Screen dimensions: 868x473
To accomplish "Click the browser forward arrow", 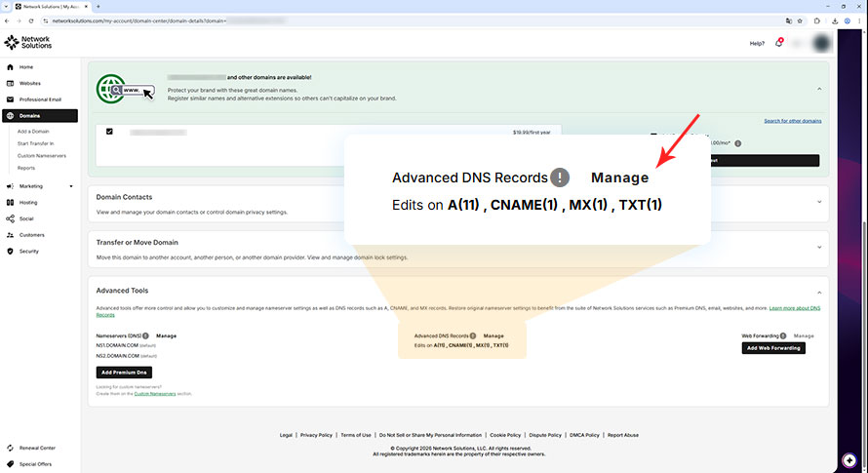I will point(19,20).
